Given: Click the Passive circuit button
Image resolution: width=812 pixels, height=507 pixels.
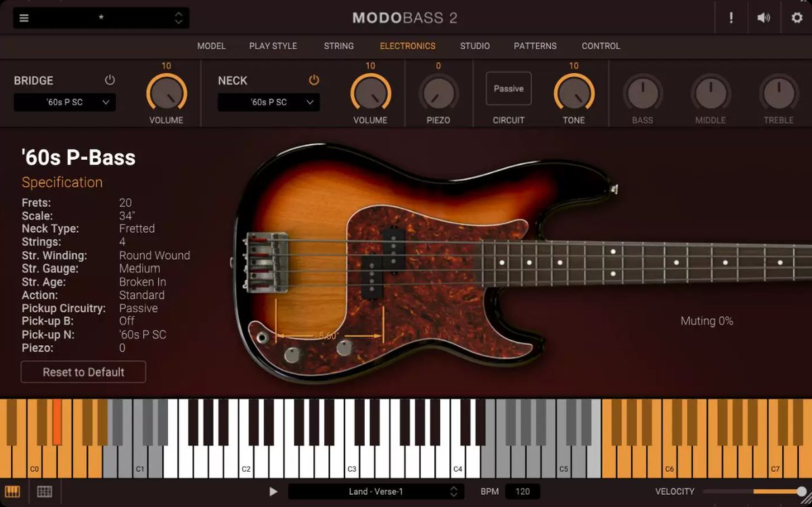Looking at the screenshot, I should 509,89.
